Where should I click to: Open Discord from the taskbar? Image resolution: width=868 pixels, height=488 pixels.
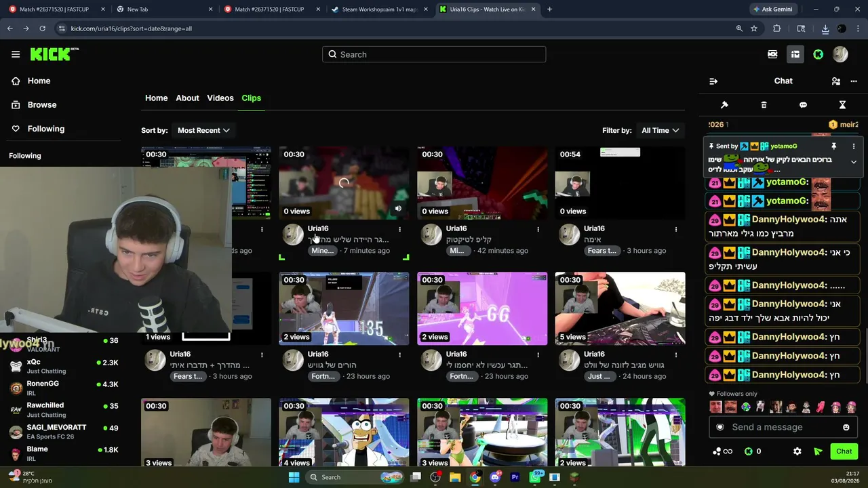pos(494,477)
